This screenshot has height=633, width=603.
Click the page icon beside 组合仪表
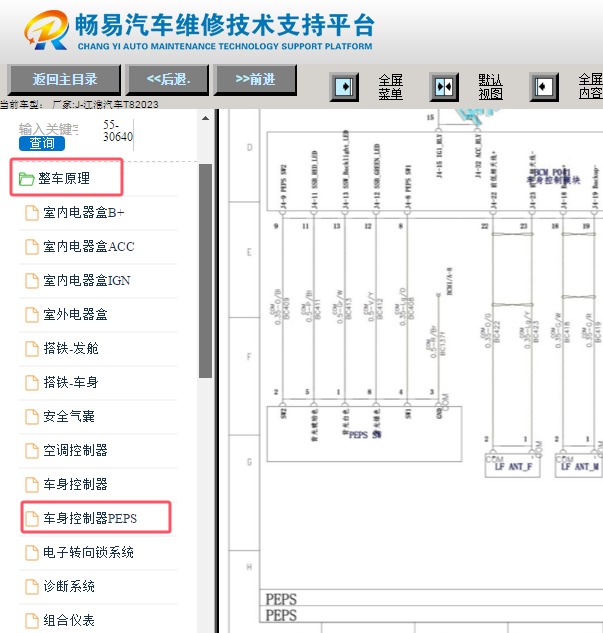[31, 620]
